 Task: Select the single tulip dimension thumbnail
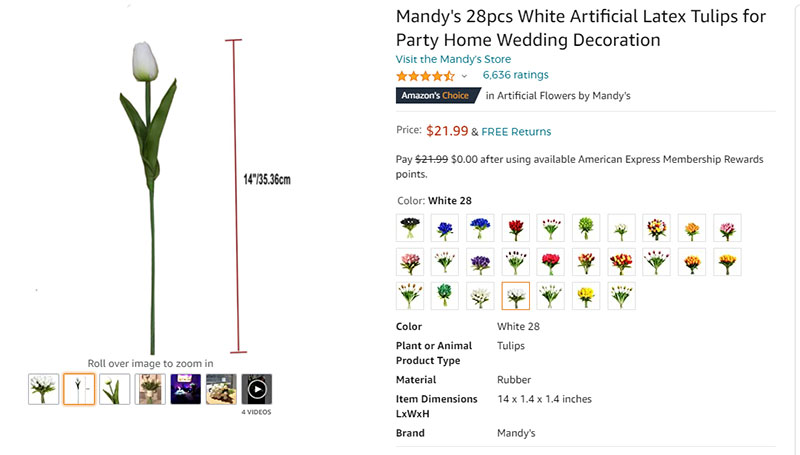(79, 389)
